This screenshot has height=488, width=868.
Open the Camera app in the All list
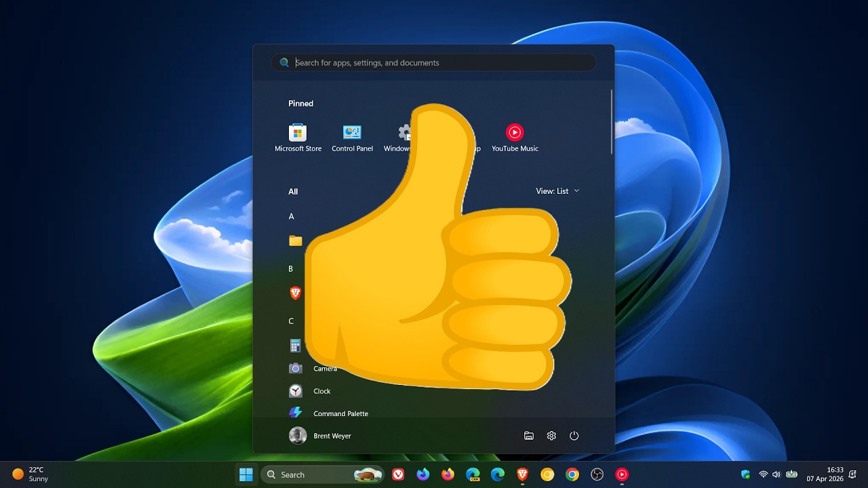coord(313,368)
